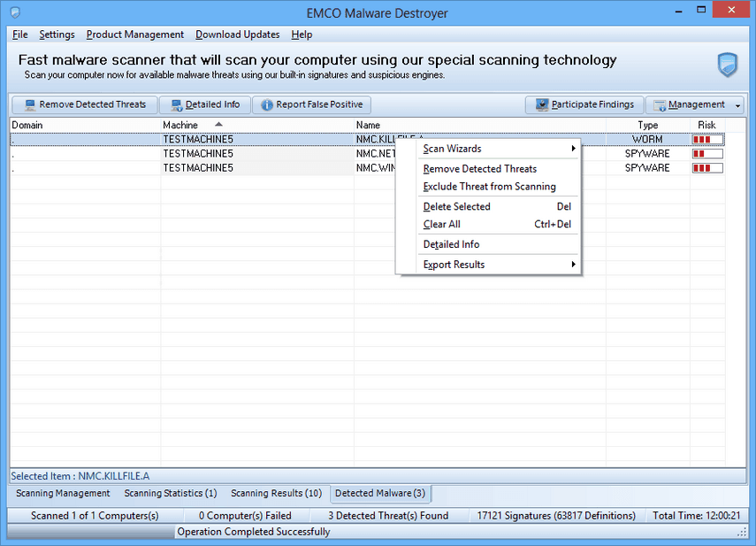Screen dimensions: 756x546
Task: Click the SPYWARE cell in the NMC.WIN row
Action: tap(647, 168)
